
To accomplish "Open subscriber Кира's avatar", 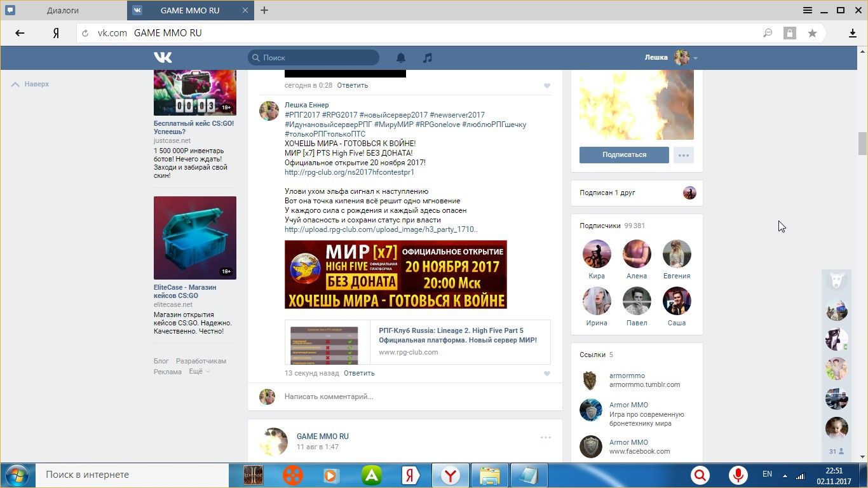I will pyautogui.click(x=597, y=254).
